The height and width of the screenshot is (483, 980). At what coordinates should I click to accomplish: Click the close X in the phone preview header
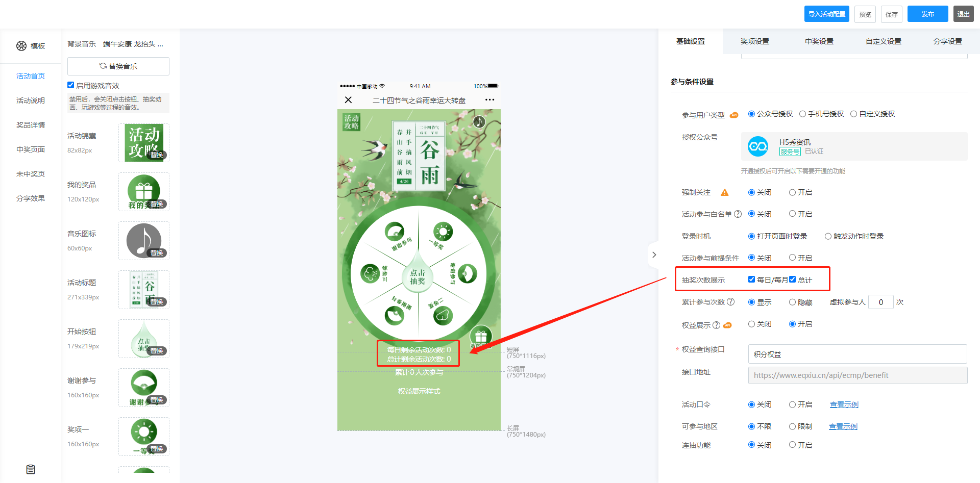click(348, 100)
